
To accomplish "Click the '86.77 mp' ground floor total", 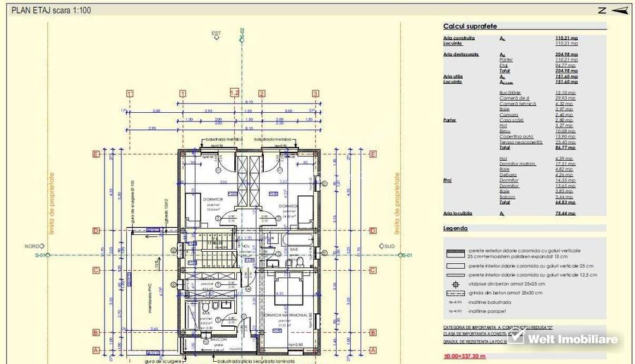I will pos(566,147).
